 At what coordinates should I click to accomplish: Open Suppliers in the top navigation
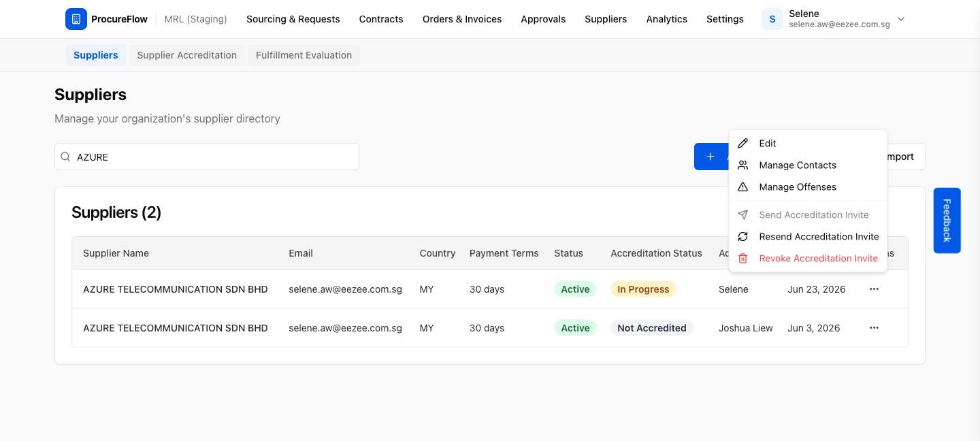click(x=606, y=19)
